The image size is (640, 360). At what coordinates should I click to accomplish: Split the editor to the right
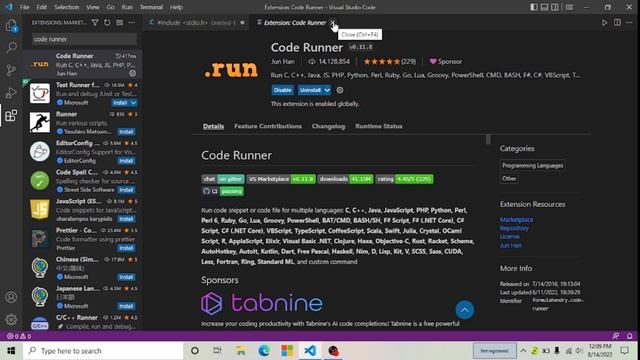(x=617, y=22)
